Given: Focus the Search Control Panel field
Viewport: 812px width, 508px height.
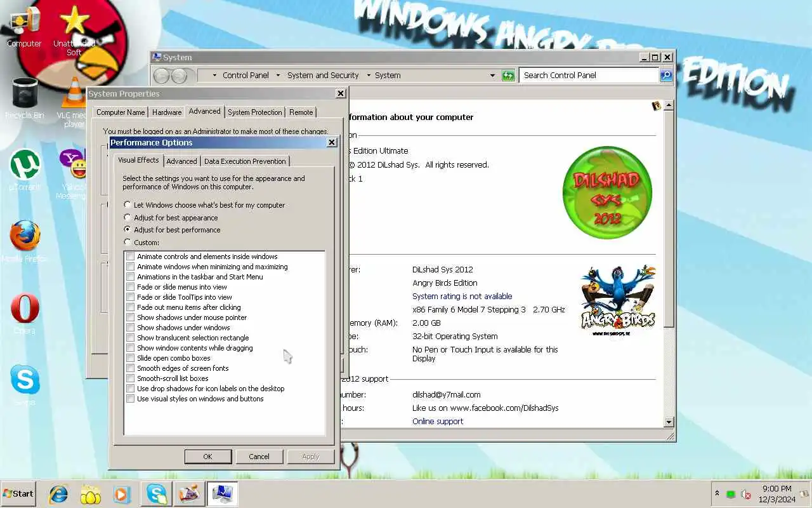Looking at the screenshot, I should click(589, 75).
